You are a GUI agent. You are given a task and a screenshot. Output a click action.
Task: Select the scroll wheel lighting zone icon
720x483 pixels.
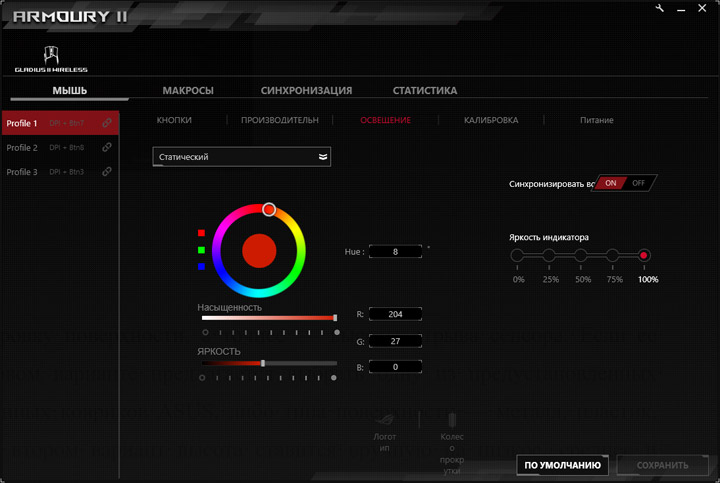452,420
